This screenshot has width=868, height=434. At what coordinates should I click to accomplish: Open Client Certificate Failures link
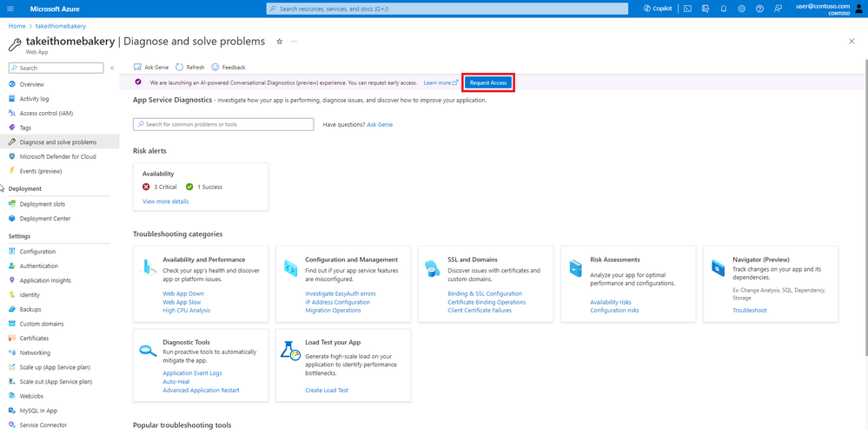pyautogui.click(x=480, y=311)
